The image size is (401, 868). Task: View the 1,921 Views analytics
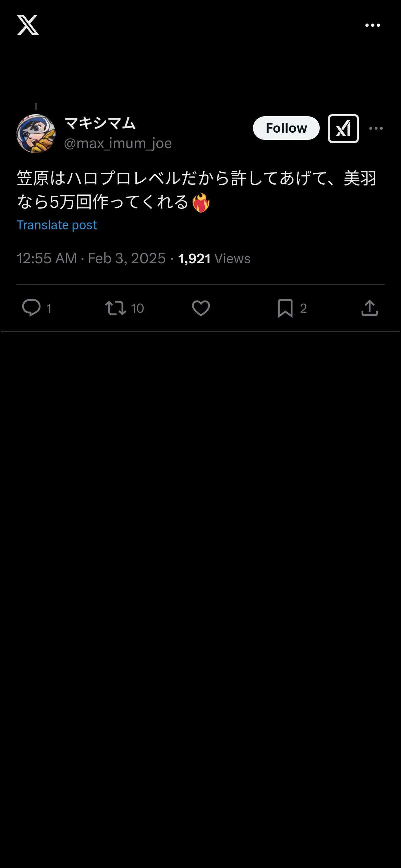click(x=214, y=258)
